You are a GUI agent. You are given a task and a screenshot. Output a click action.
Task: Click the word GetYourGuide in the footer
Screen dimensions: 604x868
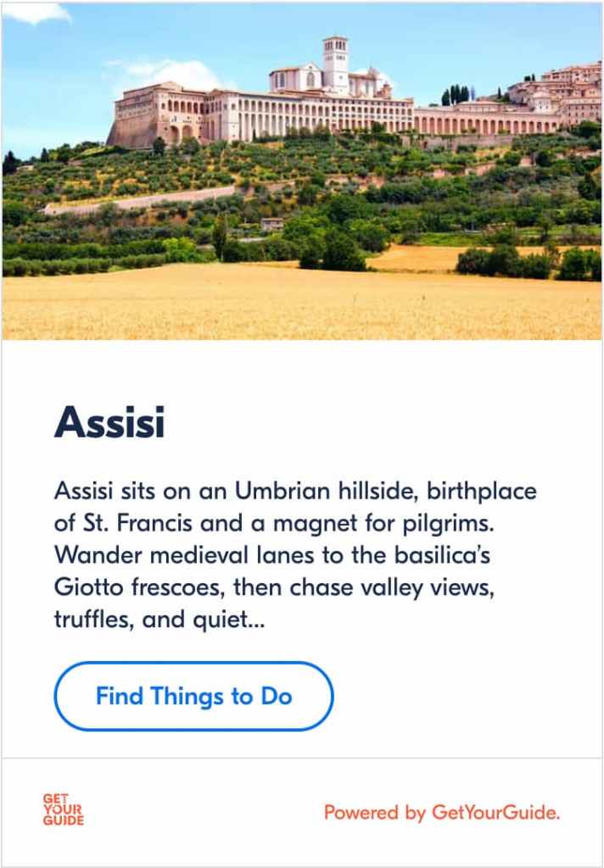495,813
